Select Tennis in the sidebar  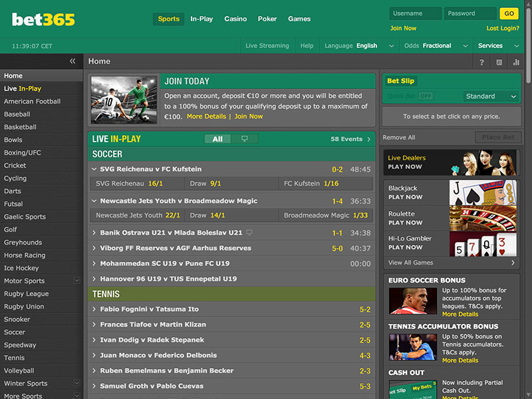click(x=41, y=358)
